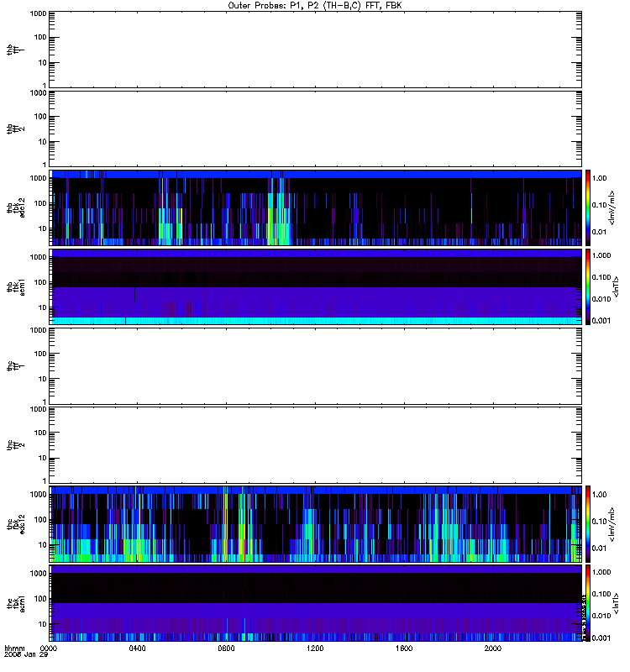Click the 10 tick of the thc fft 1 panel

tap(43, 379)
